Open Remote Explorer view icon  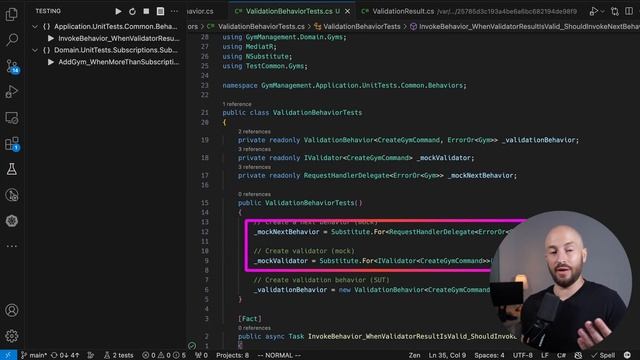(x=11, y=118)
